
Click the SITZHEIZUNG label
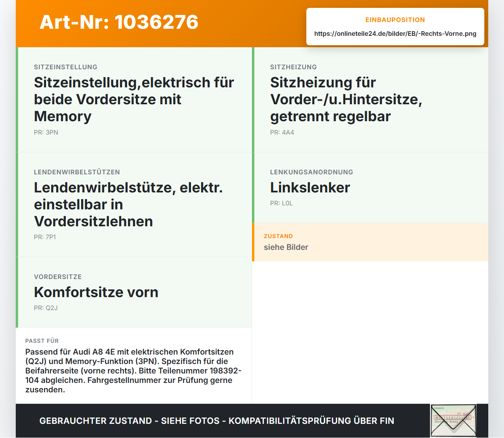point(293,67)
